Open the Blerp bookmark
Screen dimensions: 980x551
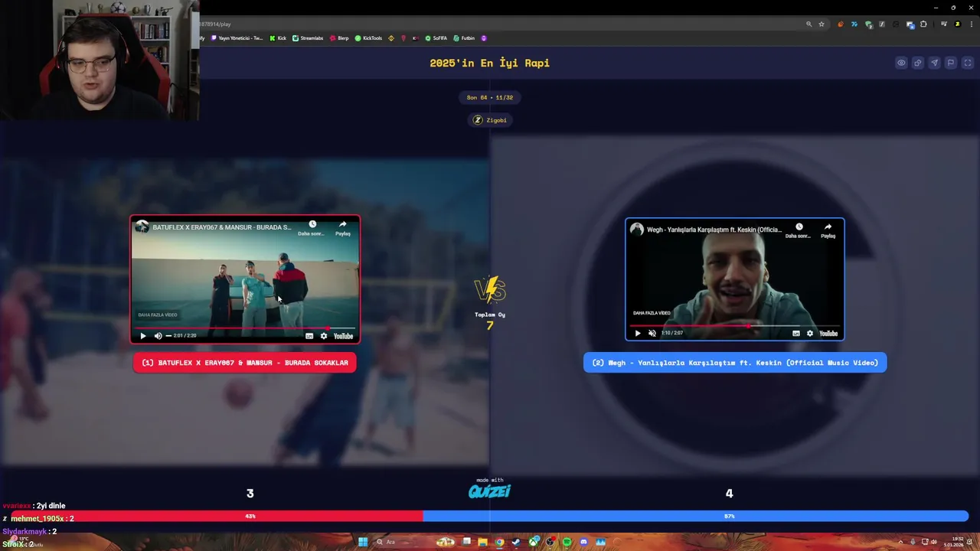pyautogui.click(x=339, y=38)
